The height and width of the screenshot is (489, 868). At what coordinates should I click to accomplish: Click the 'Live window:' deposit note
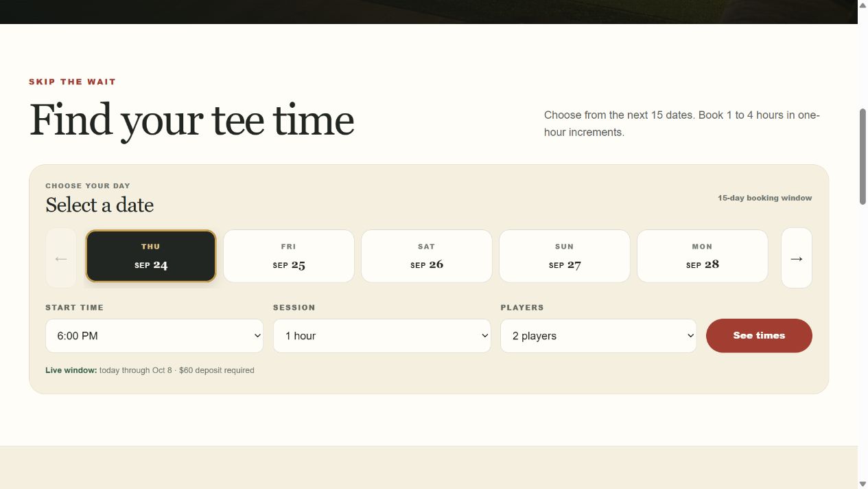click(150, 370)
